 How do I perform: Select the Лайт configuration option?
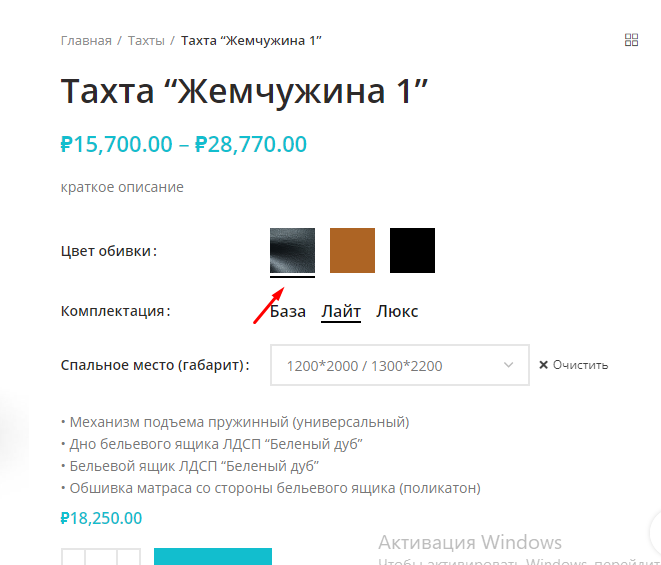tap(341, 312)
